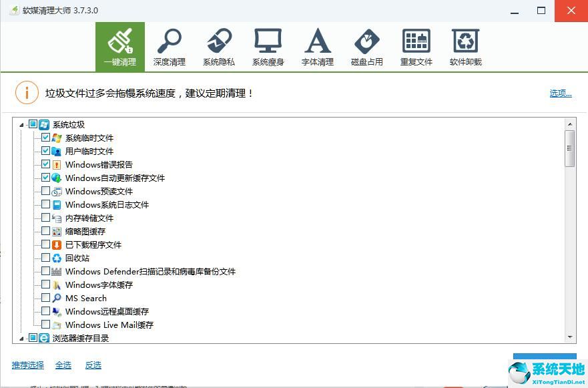588x388 pixels.
Task: Toggle the 浏览器缓存目录 group checkbox
Action: tap(33, 338)
